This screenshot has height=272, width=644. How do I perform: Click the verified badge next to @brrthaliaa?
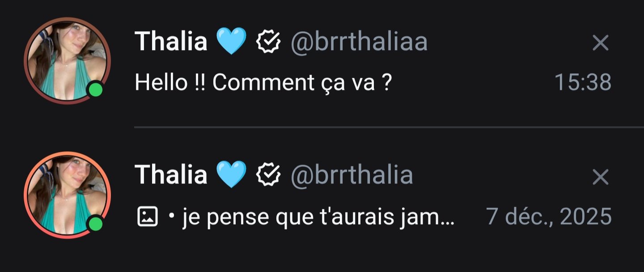268,42
